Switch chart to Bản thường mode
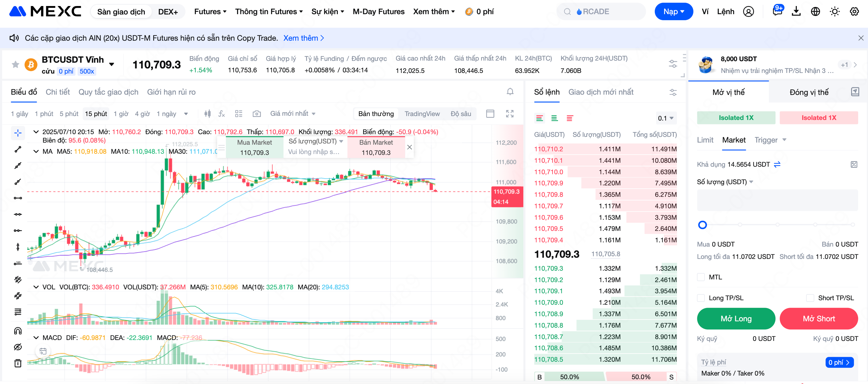 coord(376,114)
